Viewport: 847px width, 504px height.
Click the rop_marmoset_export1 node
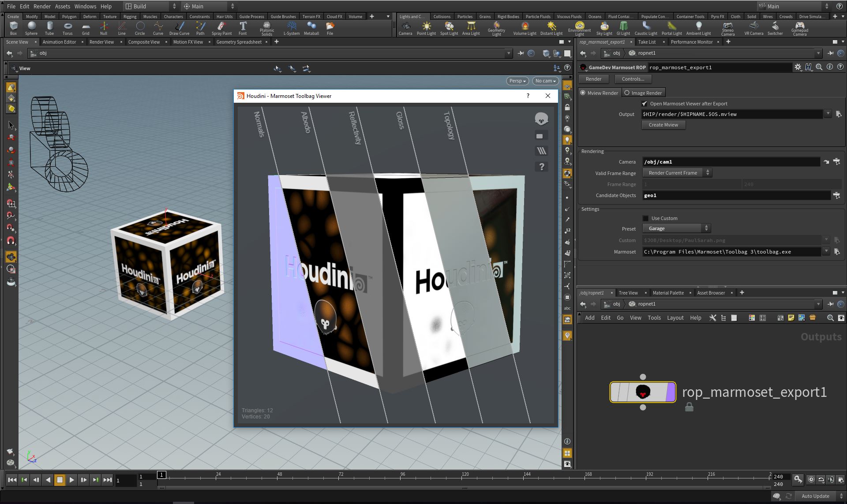pyautogui.click(x=643, y=392)
